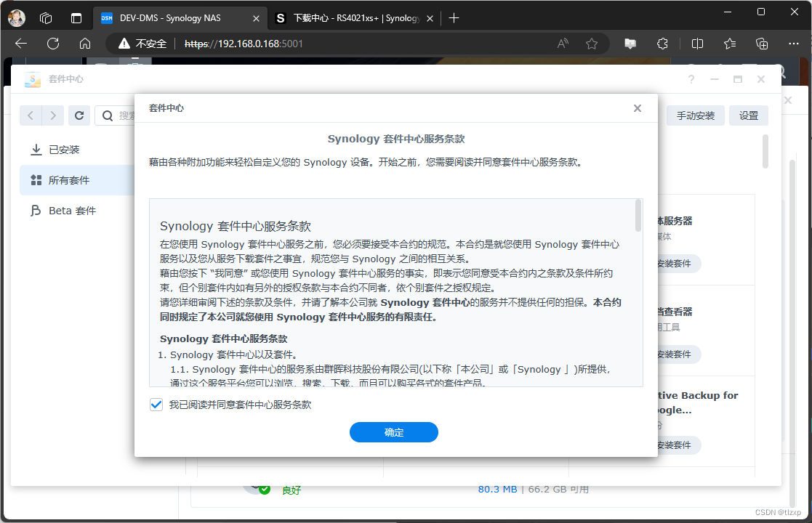Click the address bar URL
Image resolution: width=812 pixels, height=523 pixels.
pos(244,44)
